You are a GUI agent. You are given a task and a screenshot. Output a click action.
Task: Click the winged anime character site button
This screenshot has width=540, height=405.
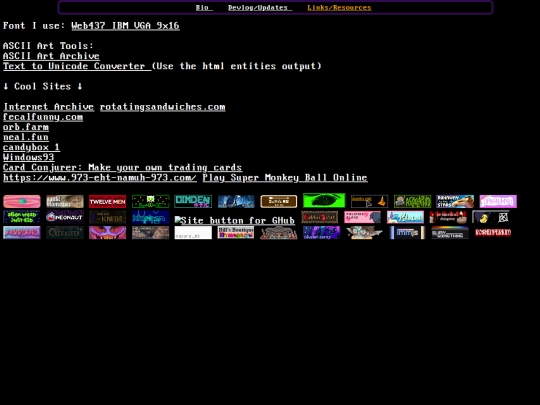pos(364,232)
